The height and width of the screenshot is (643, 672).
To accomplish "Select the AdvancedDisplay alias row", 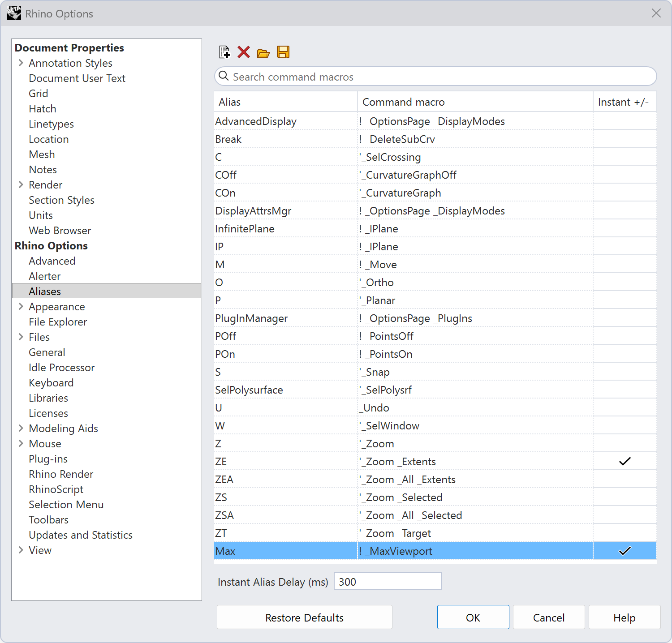I will pyautogui.click(x=435, y=121).
